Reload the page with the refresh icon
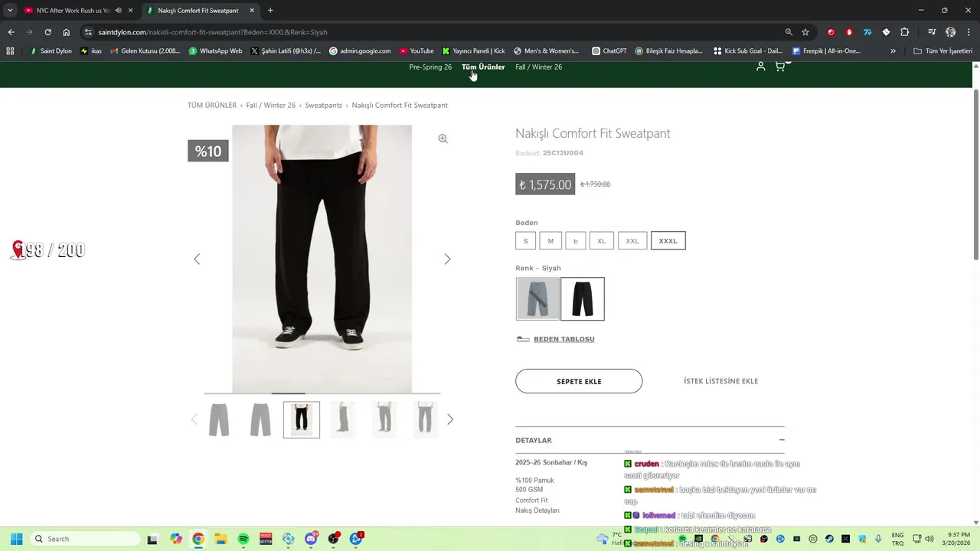 [47, 32]
